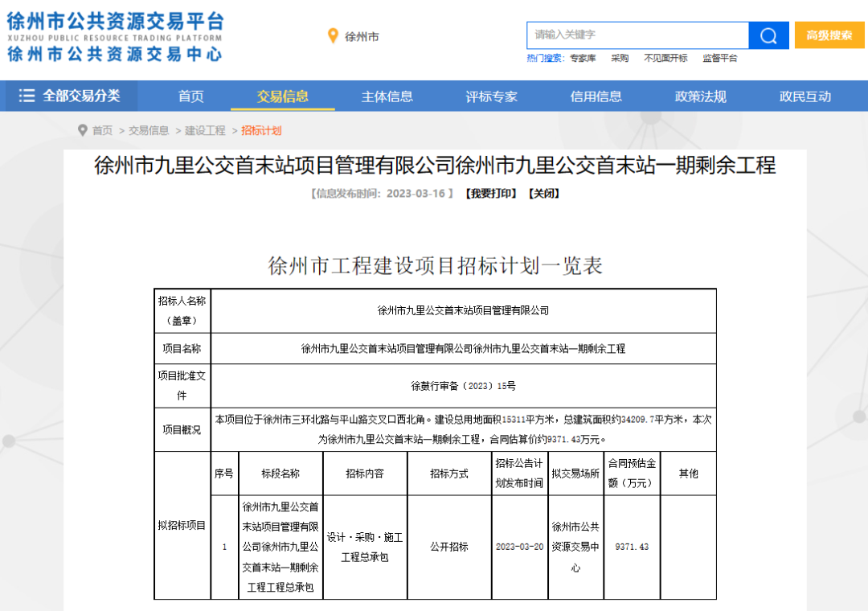Click the breadcrumb location pin icon

[83, 130]
